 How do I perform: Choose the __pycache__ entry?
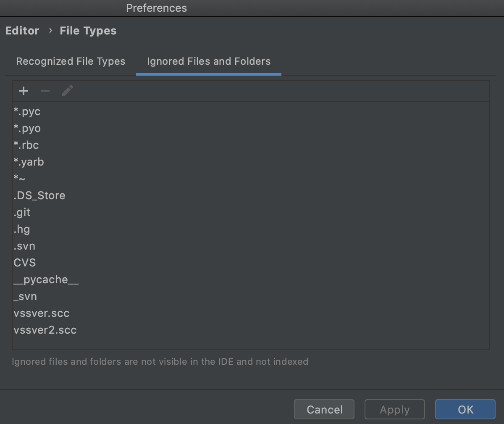tap(46, 280)
